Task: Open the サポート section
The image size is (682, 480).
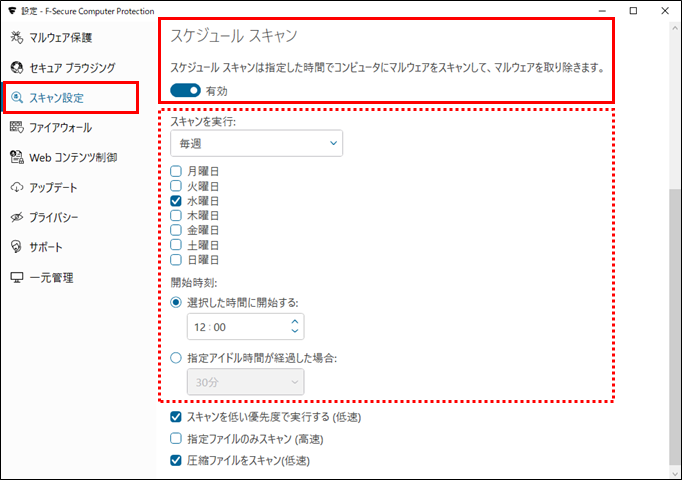Action: 46,247
